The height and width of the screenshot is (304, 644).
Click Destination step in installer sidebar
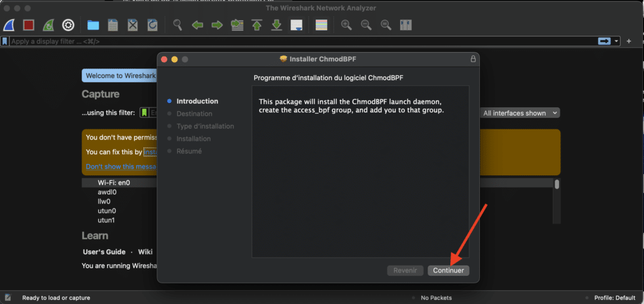coord(194,114)
